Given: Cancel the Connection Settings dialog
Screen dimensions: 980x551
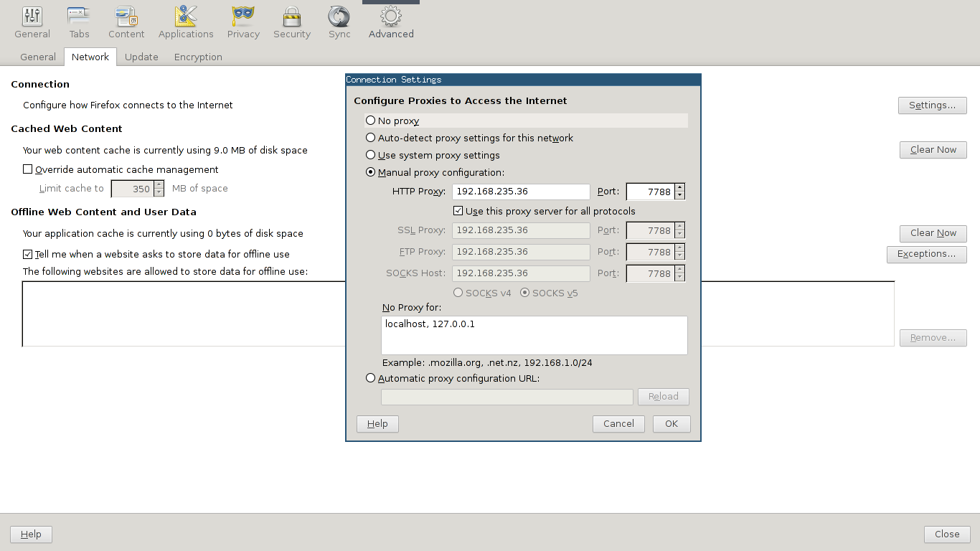Looking at the screenshot, I should point(618,424).
